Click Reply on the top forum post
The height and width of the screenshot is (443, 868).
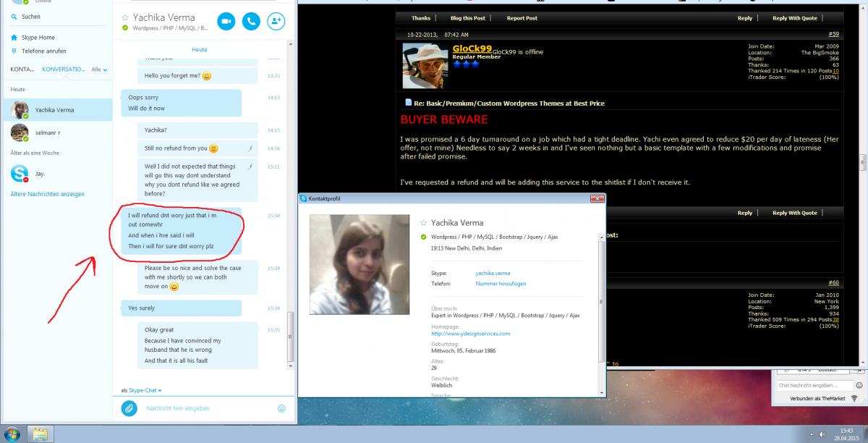click(x=745, y=18)
